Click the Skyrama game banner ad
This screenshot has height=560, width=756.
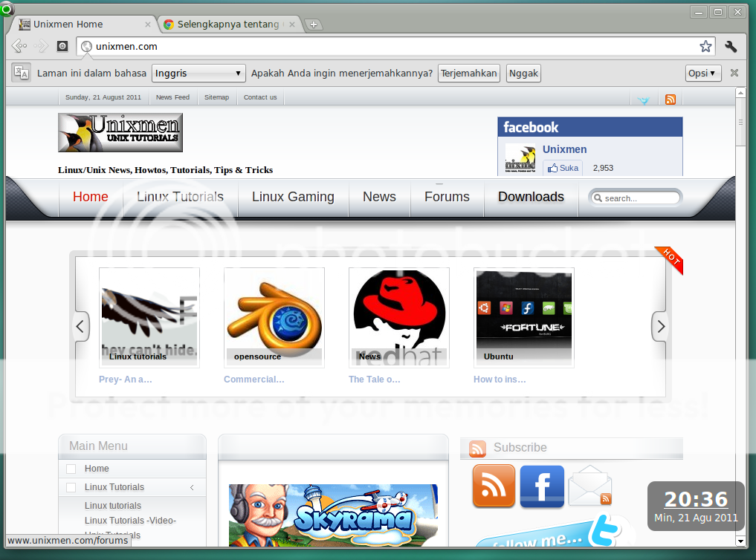(x=333, y=515)
